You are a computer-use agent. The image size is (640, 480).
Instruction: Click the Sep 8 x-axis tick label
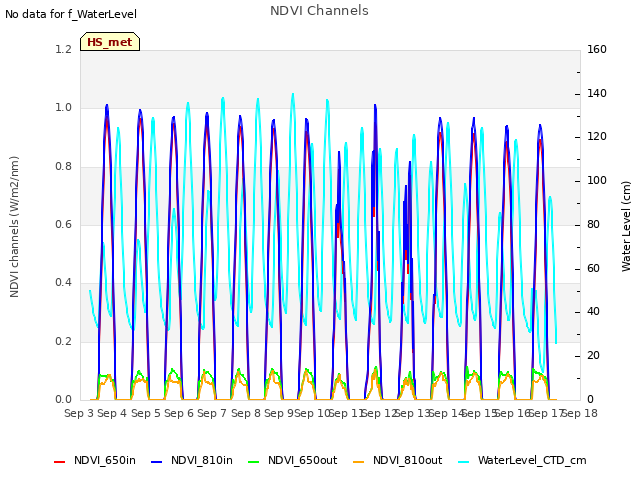246,413
